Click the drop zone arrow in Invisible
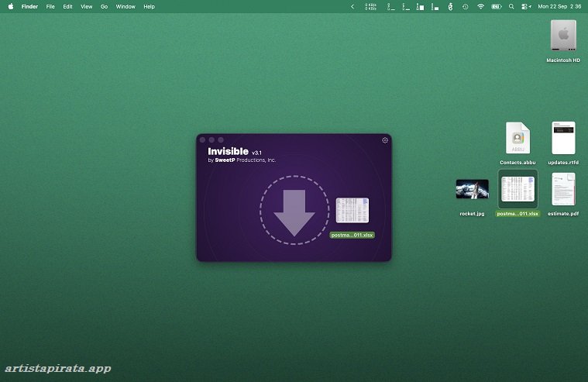Image resolution: width=588 pixels, height=382 pixels. [x=294, y=212]
